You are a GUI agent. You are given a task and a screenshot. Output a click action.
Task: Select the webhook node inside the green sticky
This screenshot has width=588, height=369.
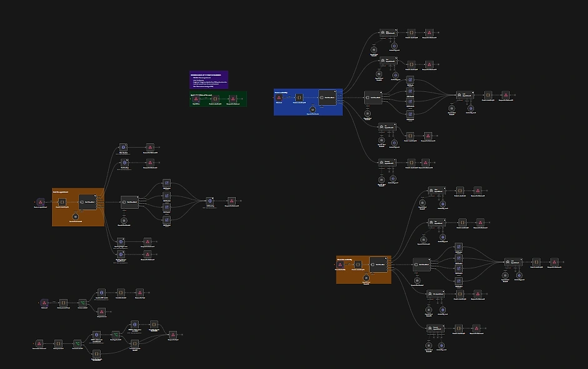196,99
